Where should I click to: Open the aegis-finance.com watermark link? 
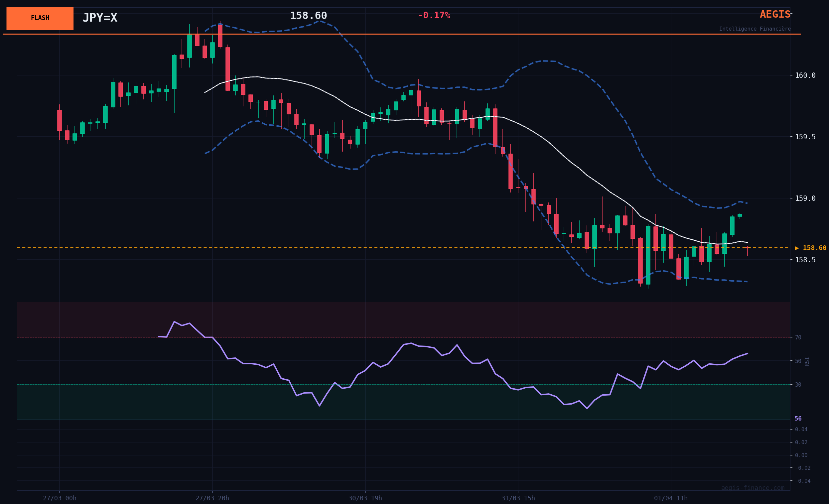[x=753, y=488]
